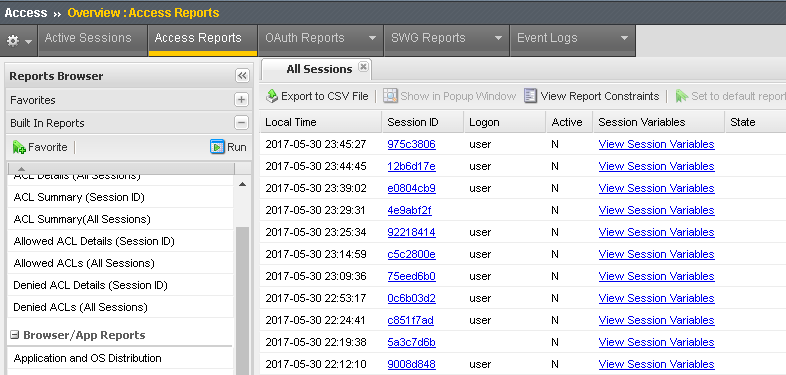
Task: Collapse the Browser/App Reports group
Action: pyautogui.click(x=15, y=335)
